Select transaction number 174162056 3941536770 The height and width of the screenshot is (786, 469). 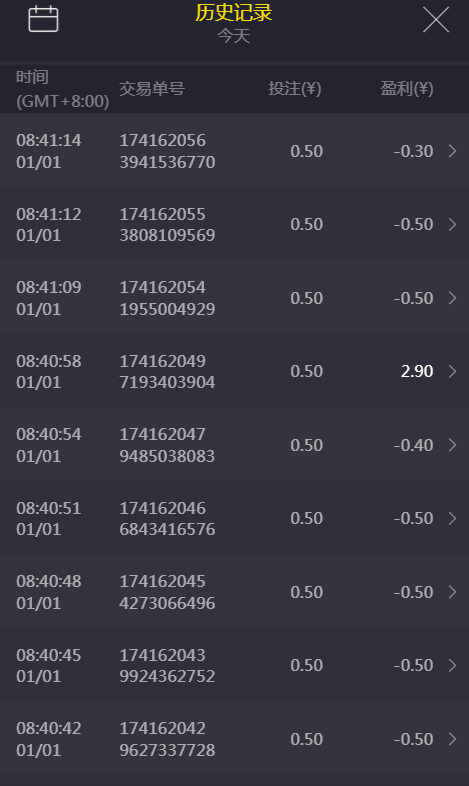point(167,151)
